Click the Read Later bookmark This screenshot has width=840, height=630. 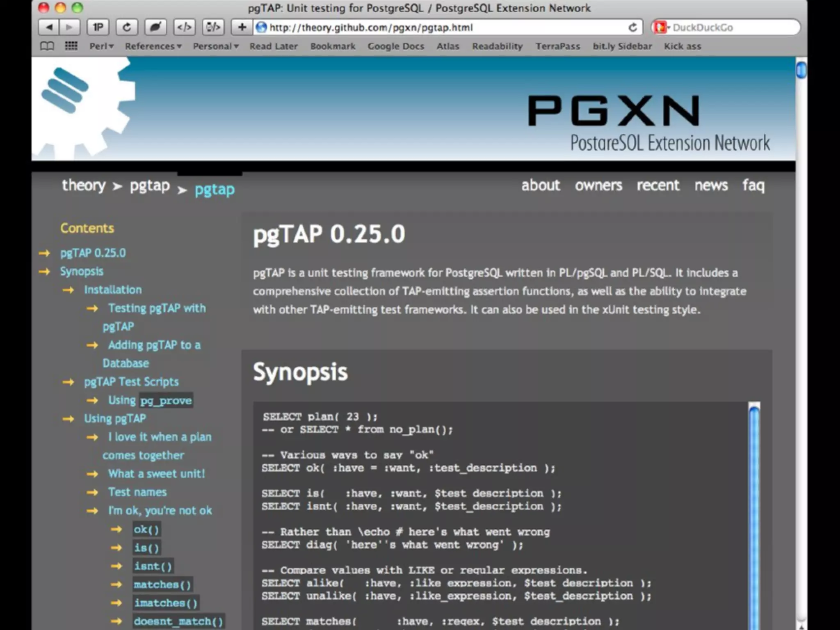(274, 46)
